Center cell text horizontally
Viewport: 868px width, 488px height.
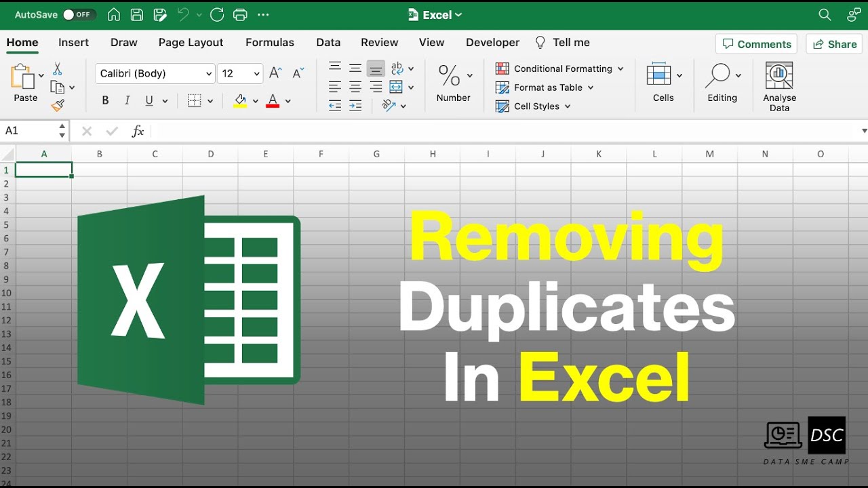coord(355,87)
